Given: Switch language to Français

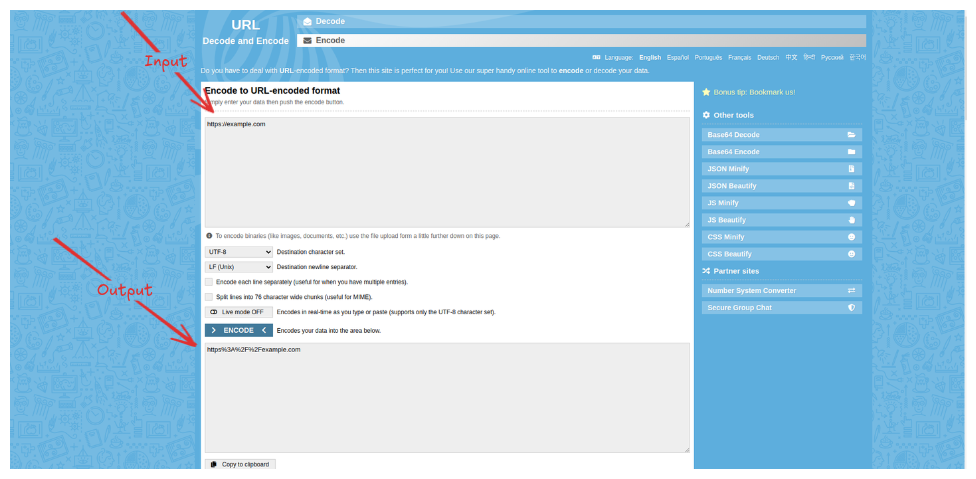Looking at the screenshot, I should [739, 57].
